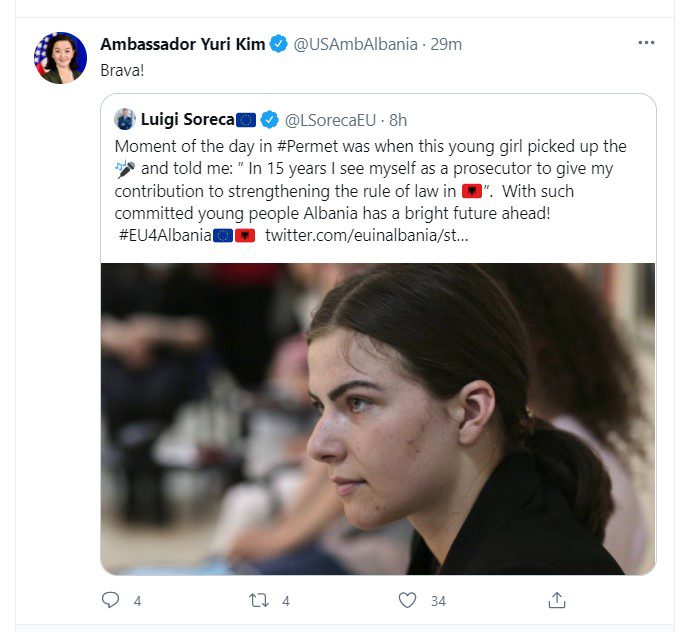Enlarge the photo of the young girl

378,418
